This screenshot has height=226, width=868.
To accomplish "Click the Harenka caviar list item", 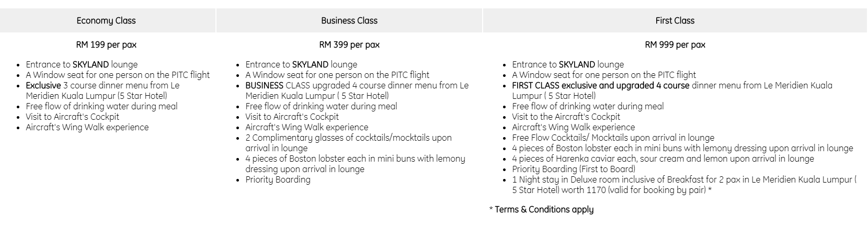I will (x=663, y=159).
